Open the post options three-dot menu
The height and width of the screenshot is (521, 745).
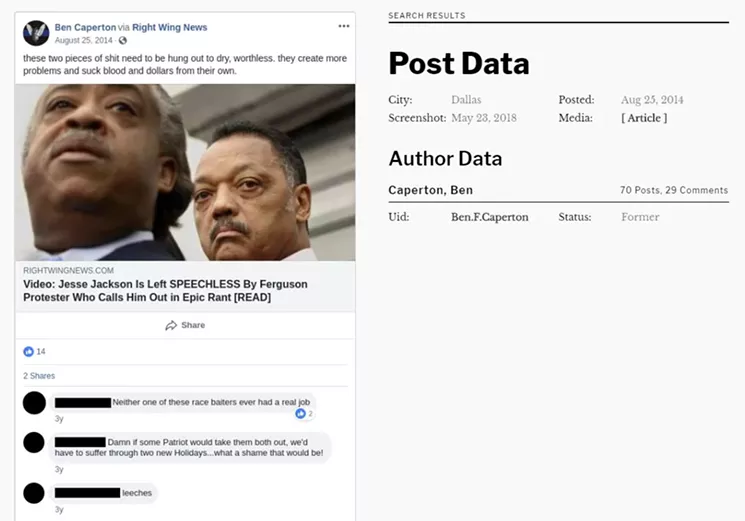click(344, 26)
